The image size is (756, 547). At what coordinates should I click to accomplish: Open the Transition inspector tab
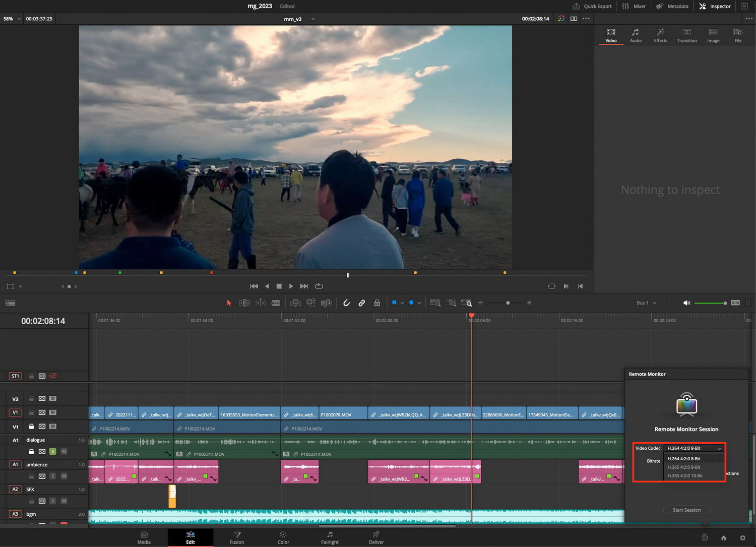(x=686, y=35)
